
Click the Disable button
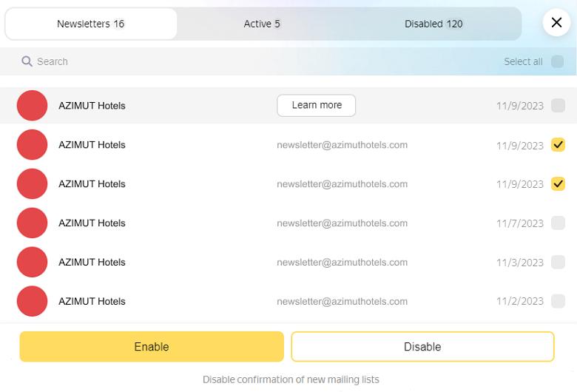click(422, 347)
